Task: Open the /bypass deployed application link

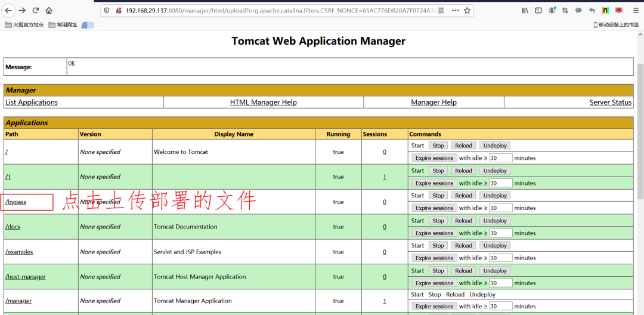Action: [16, 202]
